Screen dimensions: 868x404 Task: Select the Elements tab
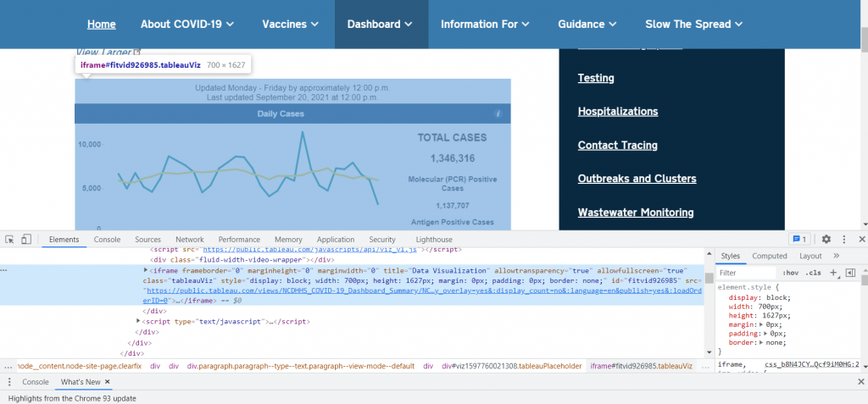64,240
